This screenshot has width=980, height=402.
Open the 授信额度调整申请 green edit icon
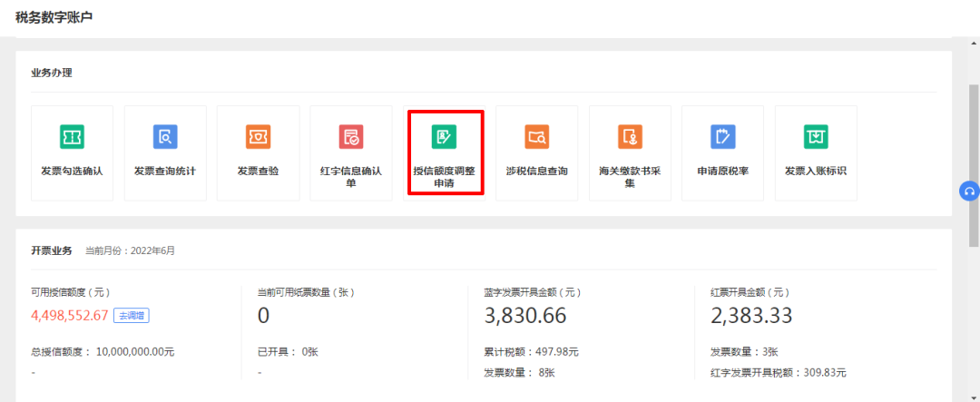pyautogui.click(x=445, y=136)
